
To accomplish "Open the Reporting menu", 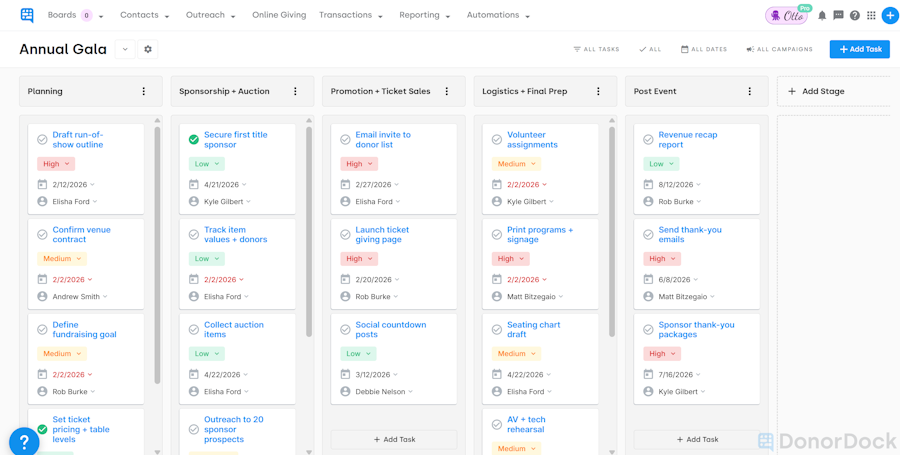I will [424, 16].
